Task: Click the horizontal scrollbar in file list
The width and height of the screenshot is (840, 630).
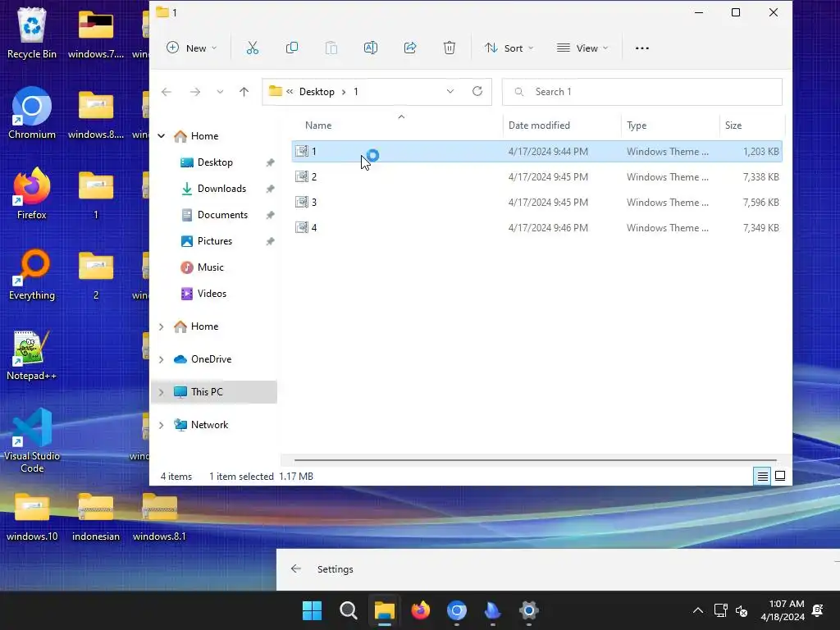Action: 535,459
